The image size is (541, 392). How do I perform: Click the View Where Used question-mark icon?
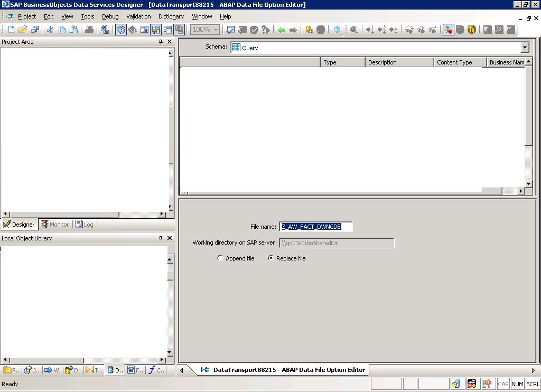coord(265,30)
